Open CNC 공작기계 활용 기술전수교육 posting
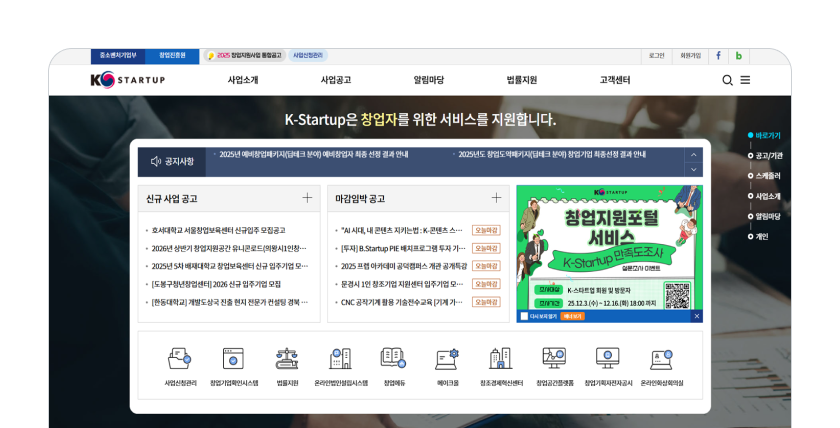Image resolution: width=840 pixels, height=428 pixels. coord(402,302)
